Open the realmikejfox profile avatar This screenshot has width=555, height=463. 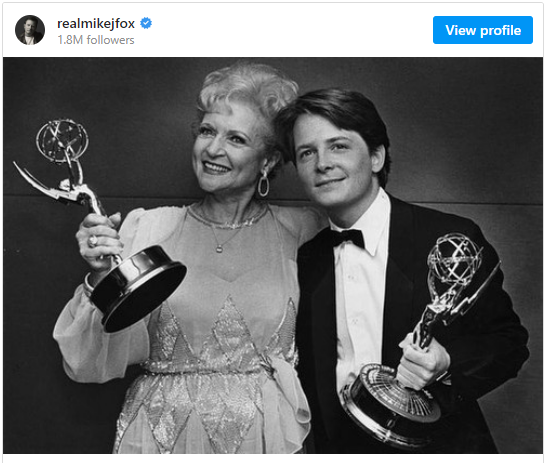point(30,30)
